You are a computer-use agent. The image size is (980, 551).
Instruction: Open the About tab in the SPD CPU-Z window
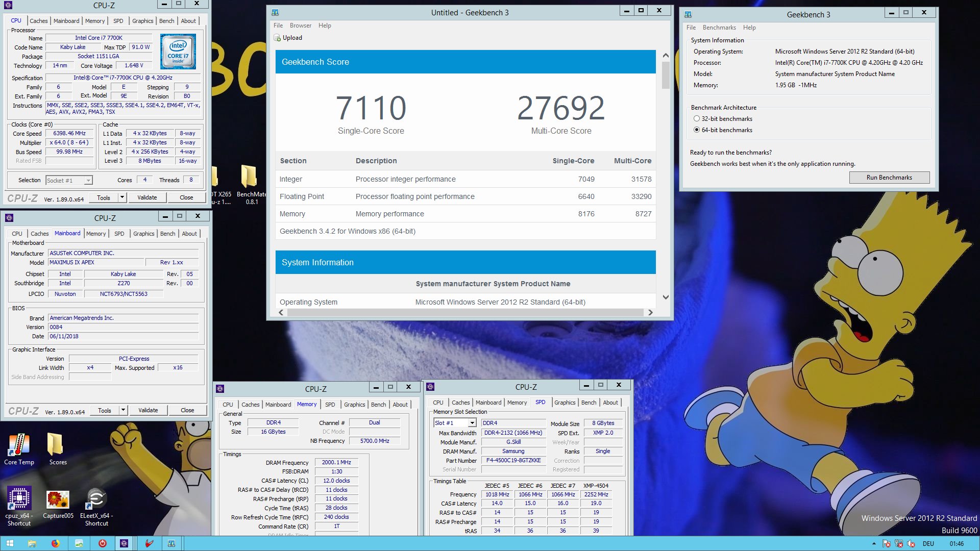click(x=610, y=403)
